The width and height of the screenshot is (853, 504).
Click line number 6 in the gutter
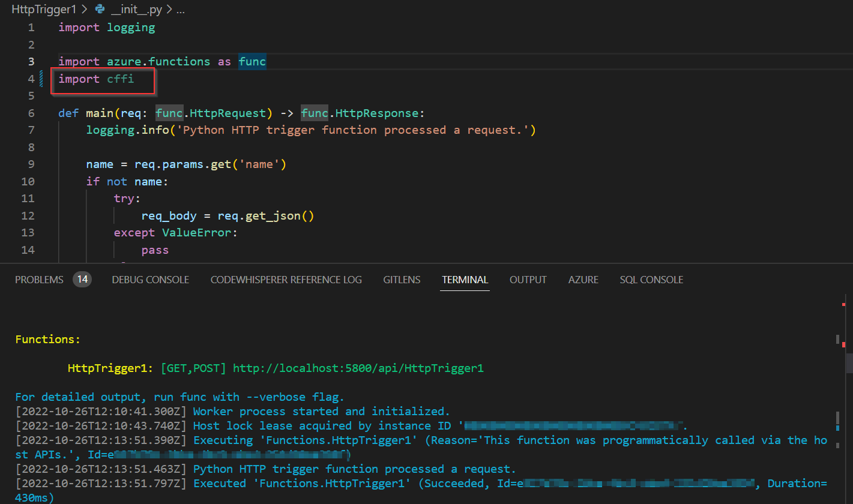tap(31, 113)
